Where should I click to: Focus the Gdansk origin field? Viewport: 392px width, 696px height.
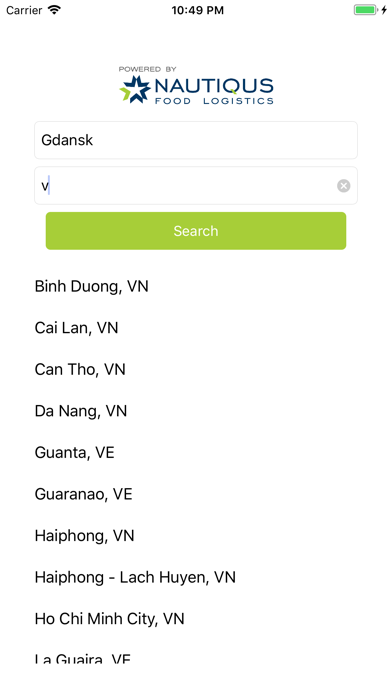click(x=196, y=140)
